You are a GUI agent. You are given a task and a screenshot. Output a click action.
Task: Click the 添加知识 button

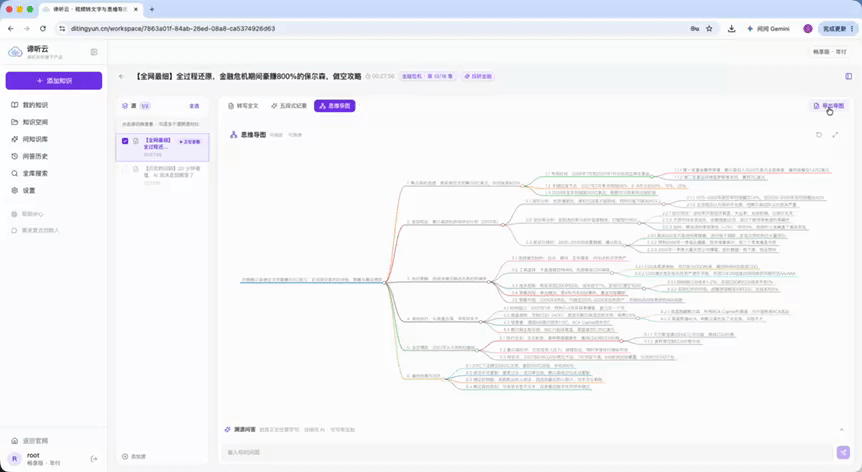[54, 81]
